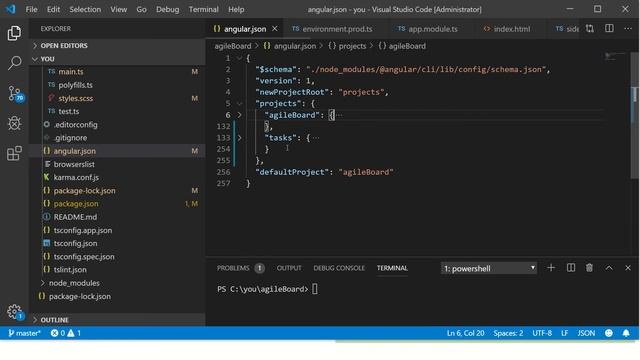Close the terminal panel
Viewport: 640px width, 360px height.
click(x=628, y=268)
